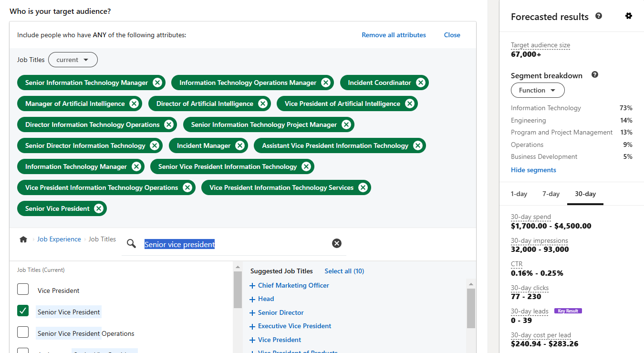Remove Senior Vice President Information Technology chip
The image size is (644, 353).
(306, 166)
